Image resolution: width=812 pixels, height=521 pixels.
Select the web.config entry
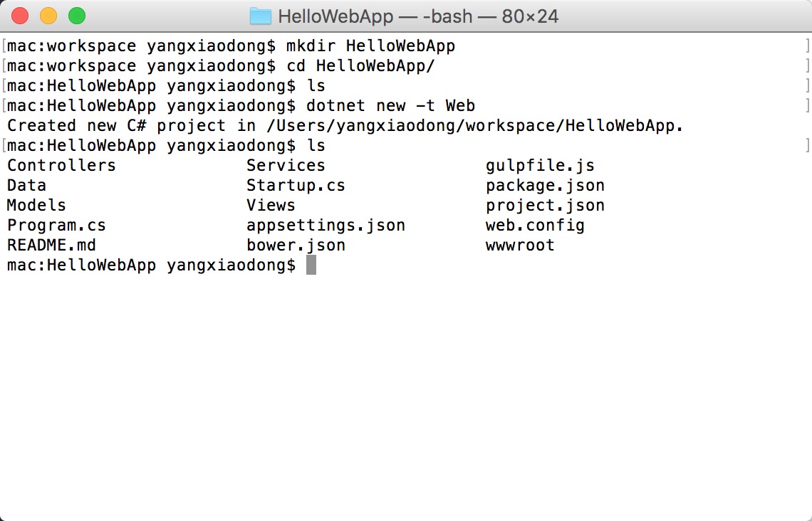pyautogui.click(x=535, y=225)
